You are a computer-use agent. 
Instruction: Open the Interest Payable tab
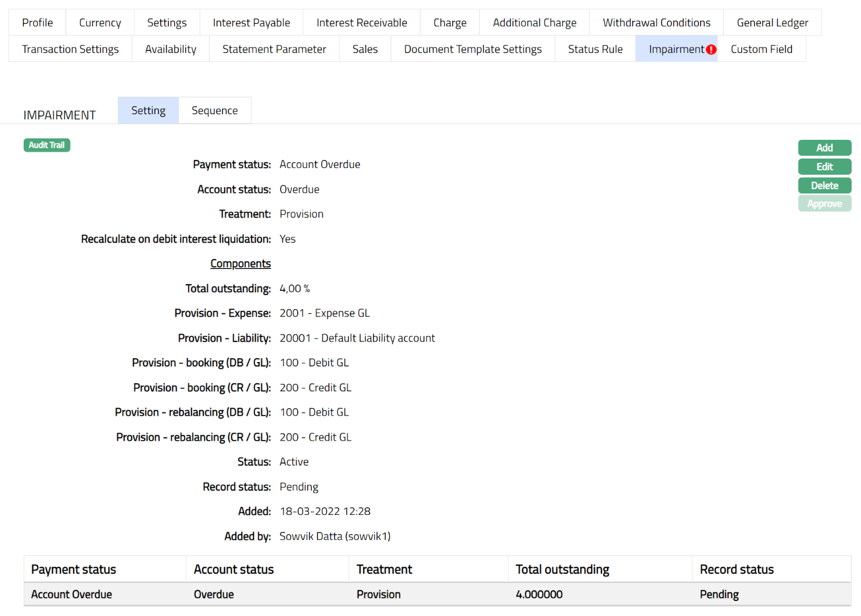pos(251,22)
